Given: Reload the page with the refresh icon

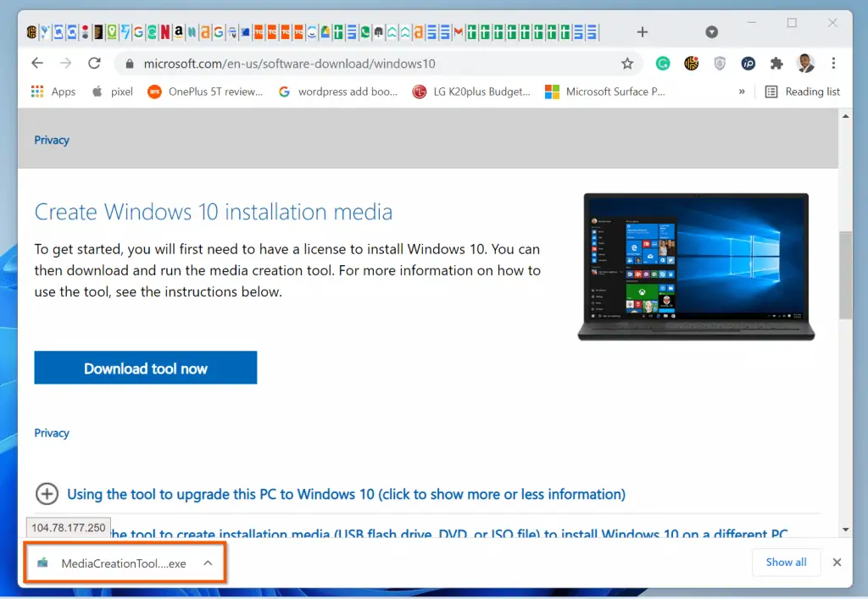Looking at the screenshot, I should [x=94, y=63].
